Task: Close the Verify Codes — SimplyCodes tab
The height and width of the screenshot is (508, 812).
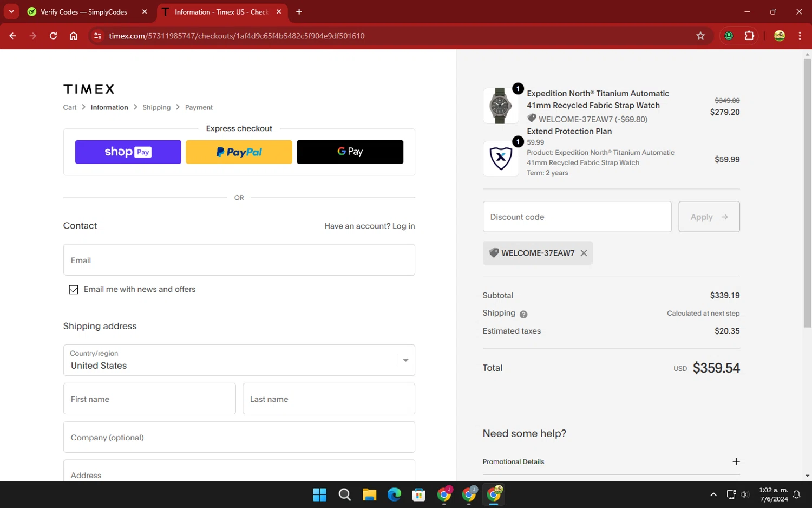Action: (145, 12)
